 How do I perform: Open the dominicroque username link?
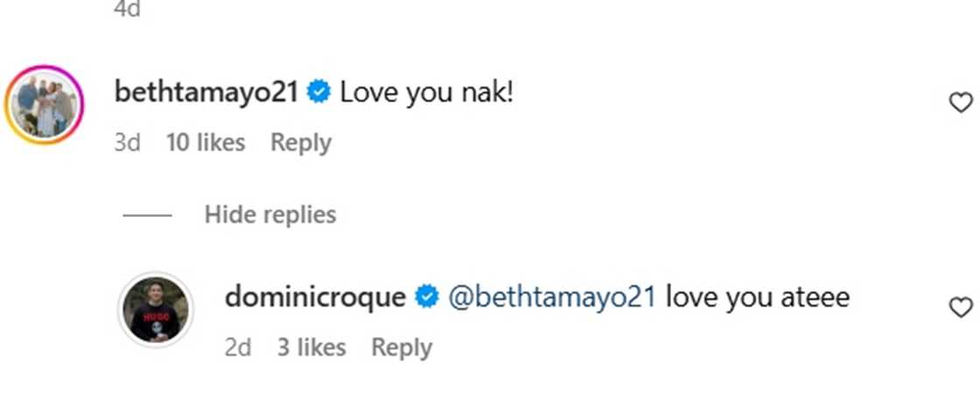click(x=315, y=298)
